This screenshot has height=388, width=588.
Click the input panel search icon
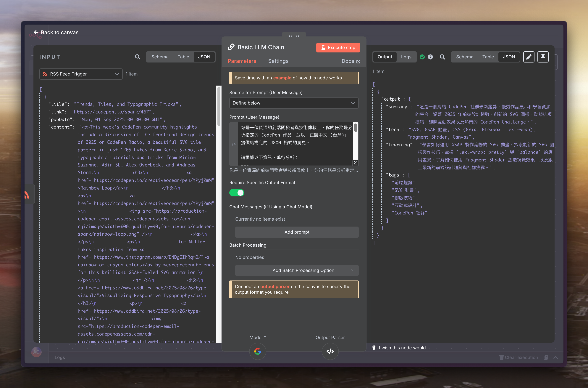[138, 57]
